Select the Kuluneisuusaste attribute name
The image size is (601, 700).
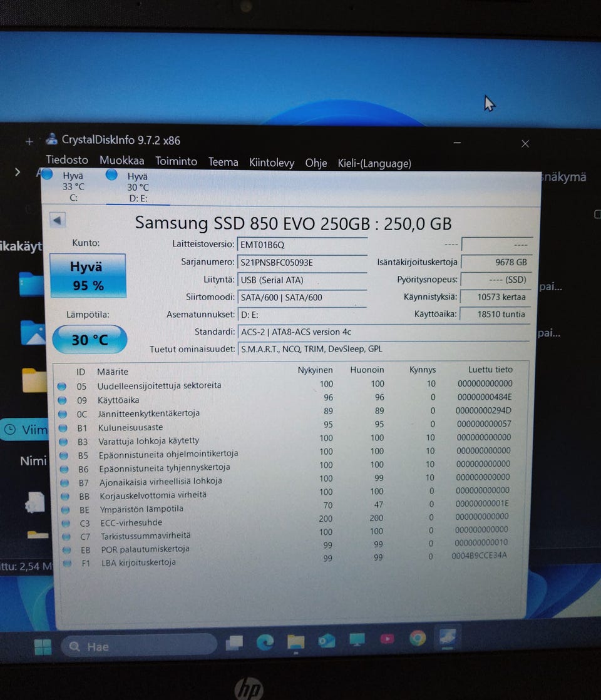coord(130,428)
